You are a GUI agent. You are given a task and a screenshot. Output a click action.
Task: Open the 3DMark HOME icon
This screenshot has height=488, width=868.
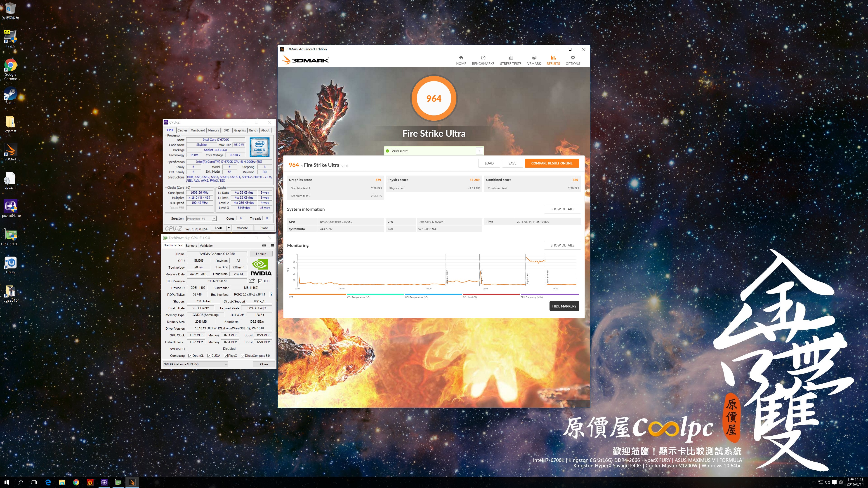point(461,60)
